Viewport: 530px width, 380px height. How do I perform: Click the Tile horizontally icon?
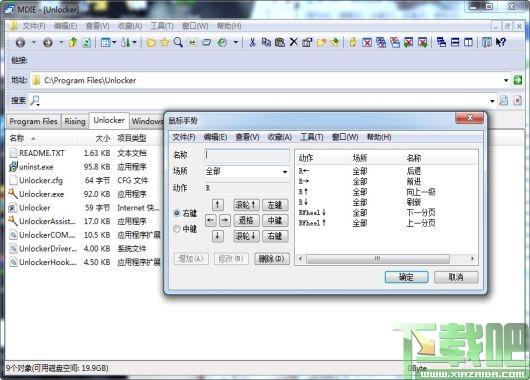455,43
